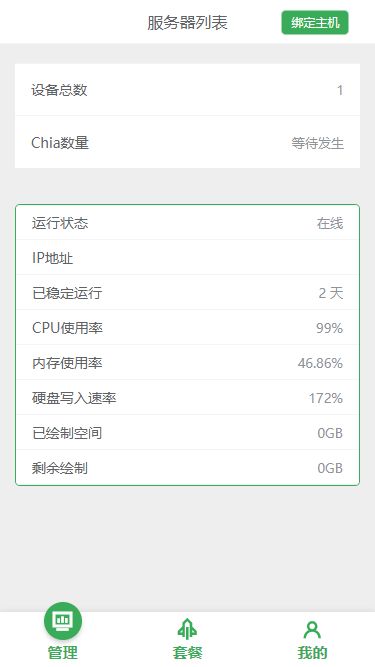Tap the 剩余绘制 row
Viewport: 375px width, 667px height.
[188, 467]
